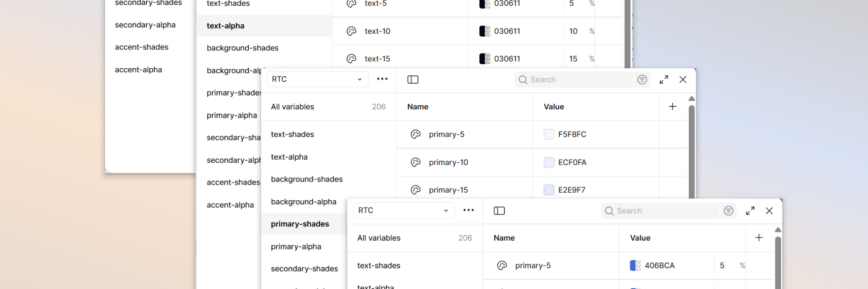Image resolution: width=868 pixels, height=289 pixels.
Task: Click the F5F8FC color swatch for primary-5
Action: coord(549,134)
